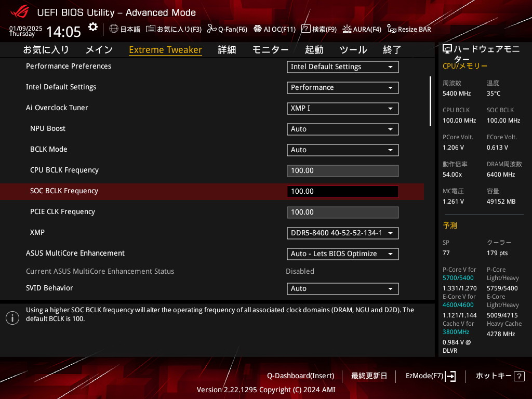Open Q-Fan(F6) fan control icon
Image resolution: width=532 pixels, height=399 pixels.
[211, 29]
